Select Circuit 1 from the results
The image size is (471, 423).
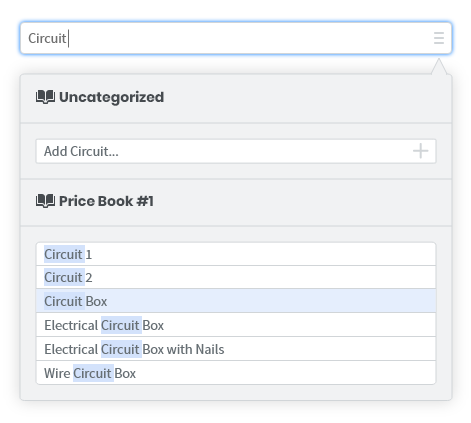coord(236,254)
